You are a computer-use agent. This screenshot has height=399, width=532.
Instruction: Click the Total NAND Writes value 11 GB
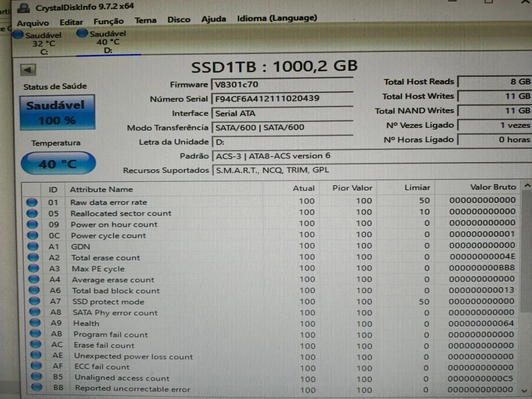[495, 111]
